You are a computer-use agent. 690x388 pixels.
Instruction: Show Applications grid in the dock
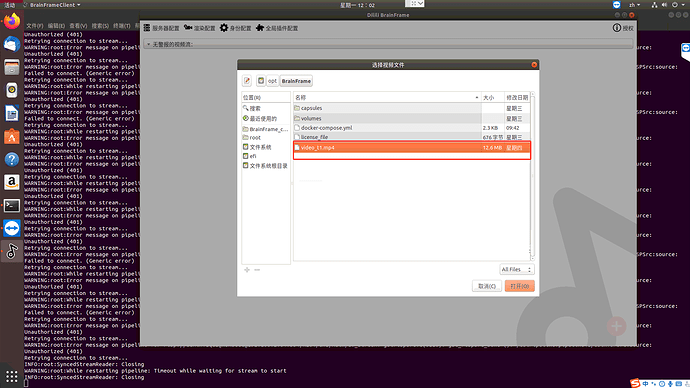[12, 376]
